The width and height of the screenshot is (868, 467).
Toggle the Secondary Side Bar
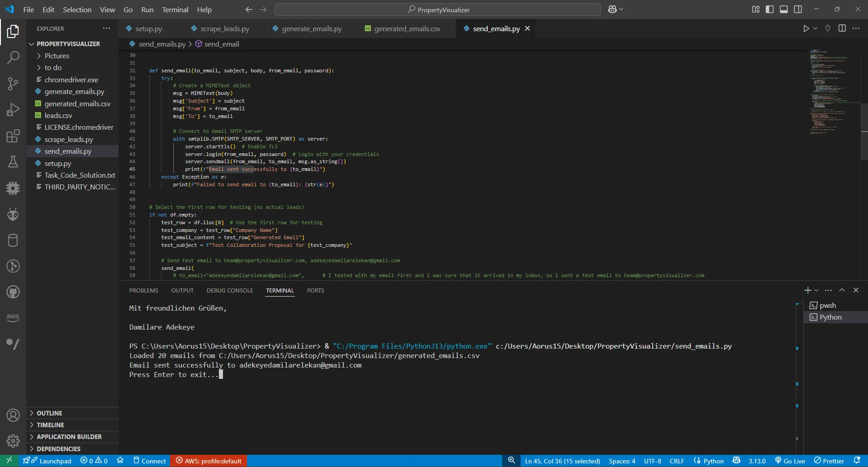click(798, 9)
